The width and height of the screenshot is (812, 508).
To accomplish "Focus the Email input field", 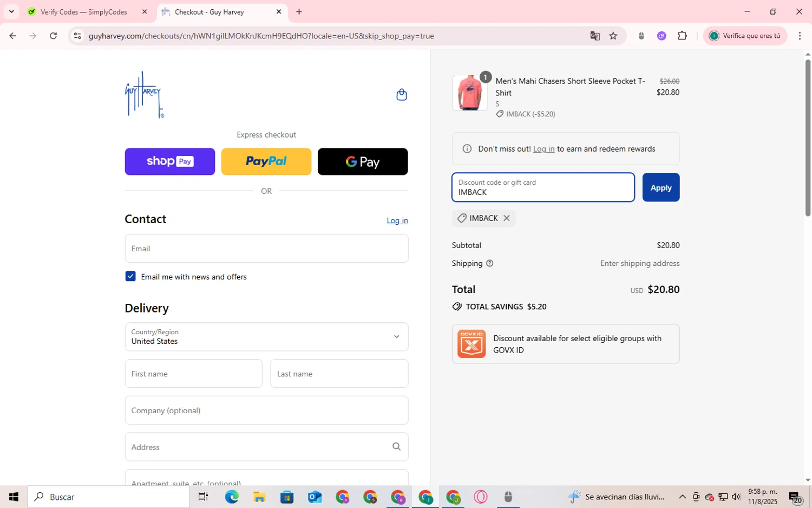I will [266, 249].
